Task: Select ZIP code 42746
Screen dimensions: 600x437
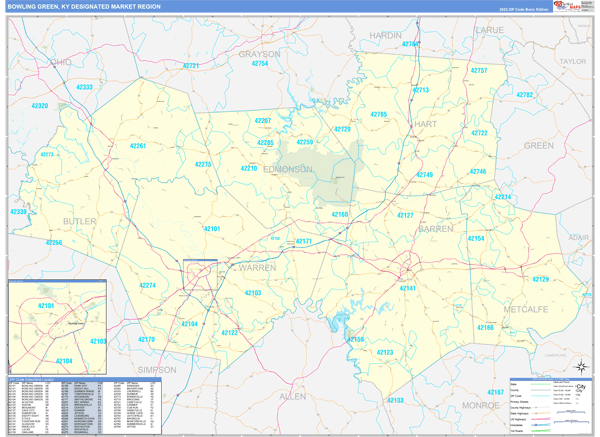Action: [x=478, y=172]
